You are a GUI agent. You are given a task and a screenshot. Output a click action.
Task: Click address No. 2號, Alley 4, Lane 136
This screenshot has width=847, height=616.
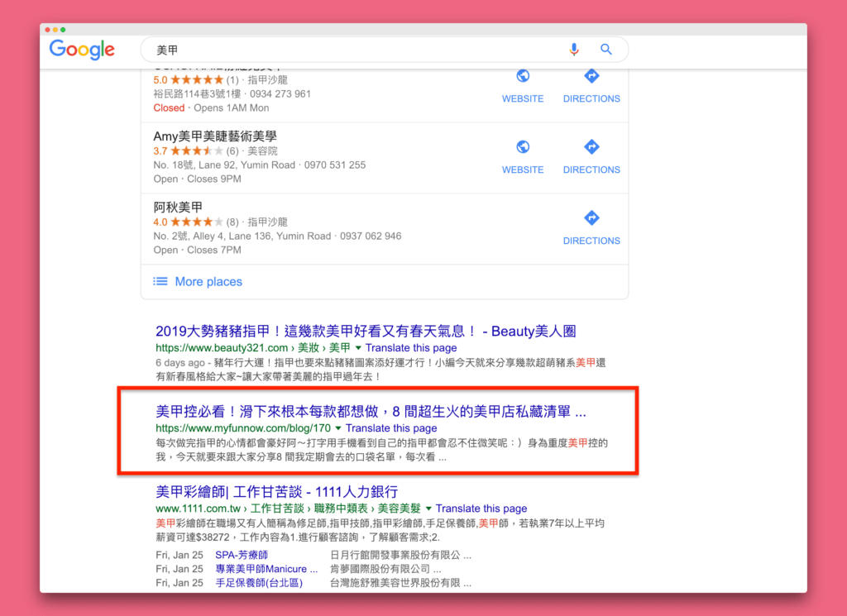[x=242, y=236]
